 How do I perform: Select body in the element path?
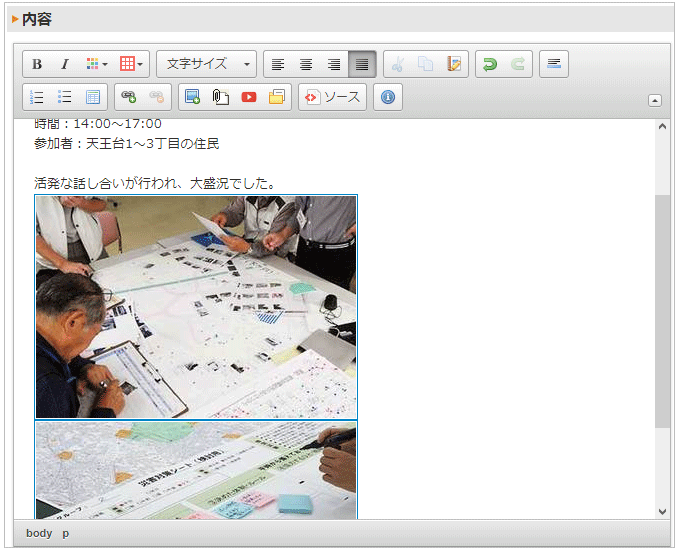coord(39,533)
